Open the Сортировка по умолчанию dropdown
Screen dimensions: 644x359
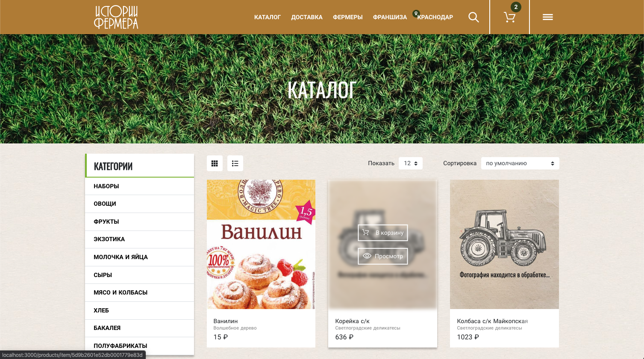pos(520,163)
